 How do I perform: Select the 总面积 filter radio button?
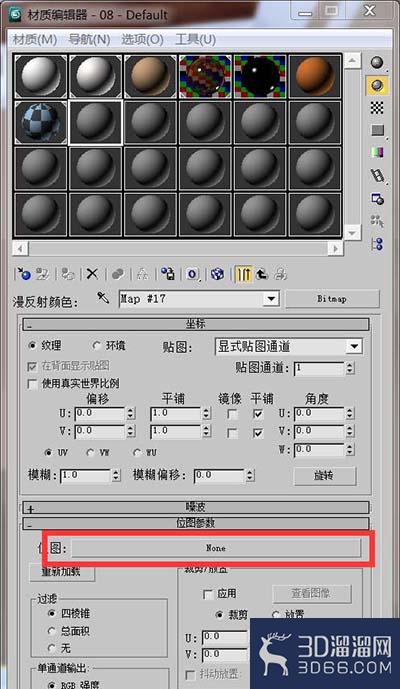click(x=69, y=631)
